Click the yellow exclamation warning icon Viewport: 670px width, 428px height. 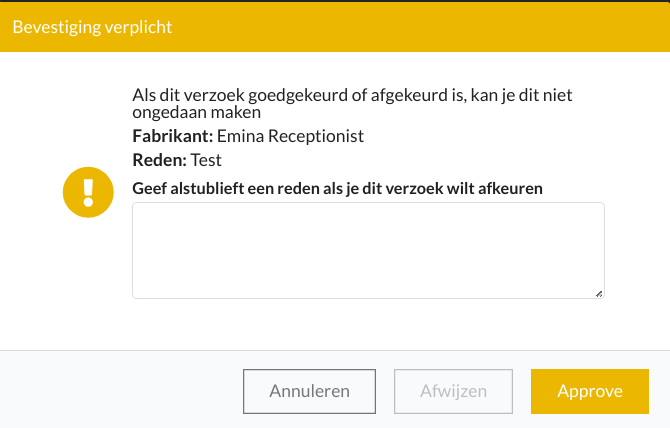pos(88,192)
